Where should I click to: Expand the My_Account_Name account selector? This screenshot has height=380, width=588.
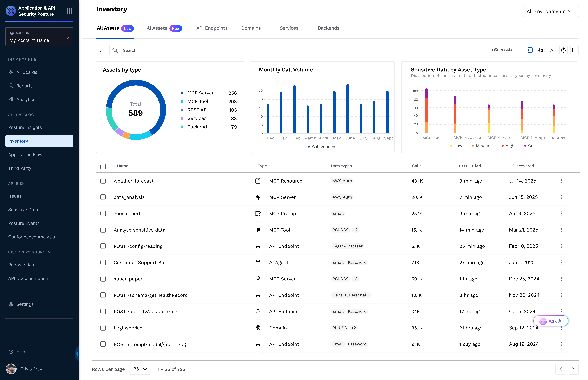(39, 37)
